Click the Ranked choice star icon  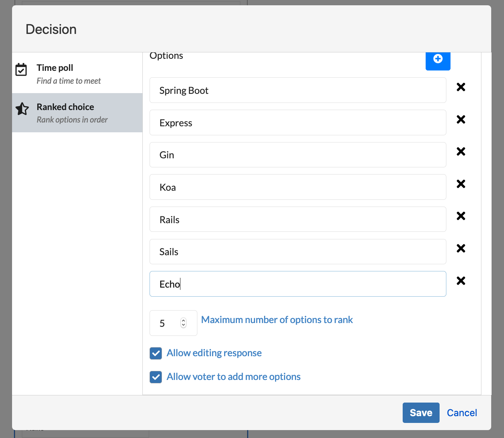click(22, 109)
